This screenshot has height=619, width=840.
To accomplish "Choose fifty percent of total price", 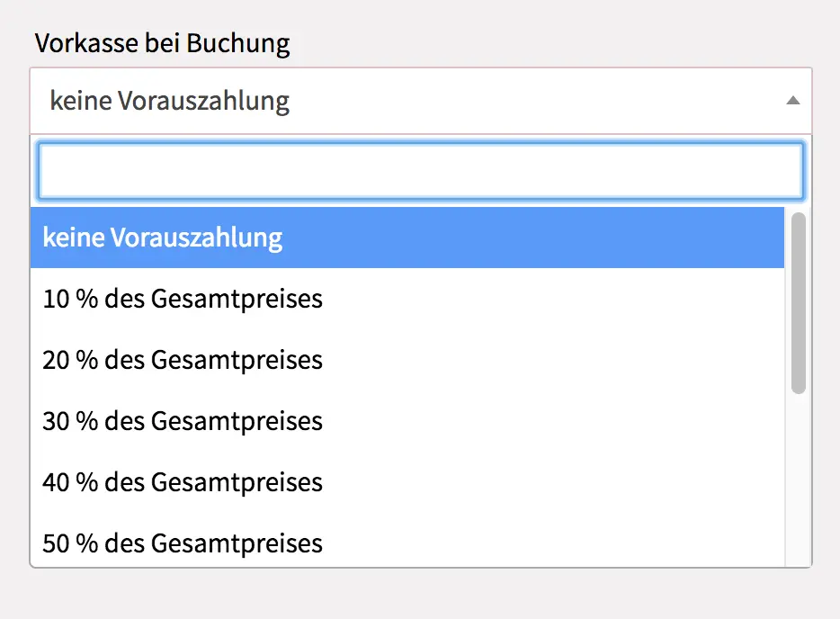I will tap(183, 543).
